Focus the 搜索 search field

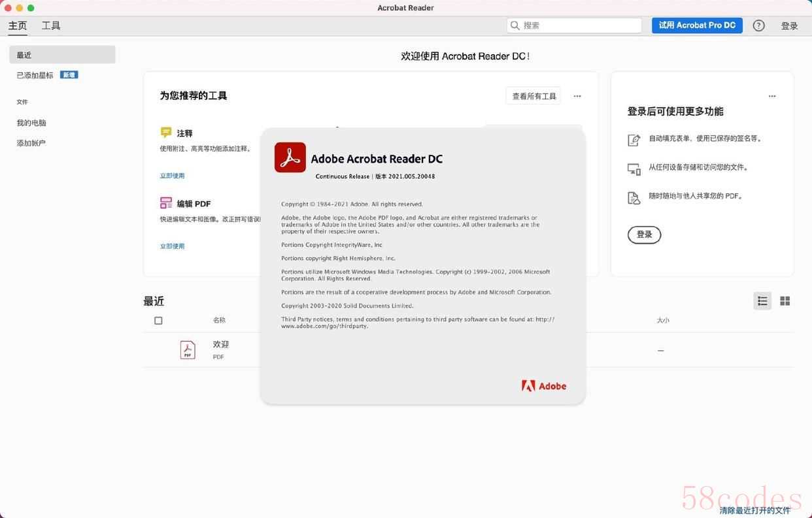[574, 25]
